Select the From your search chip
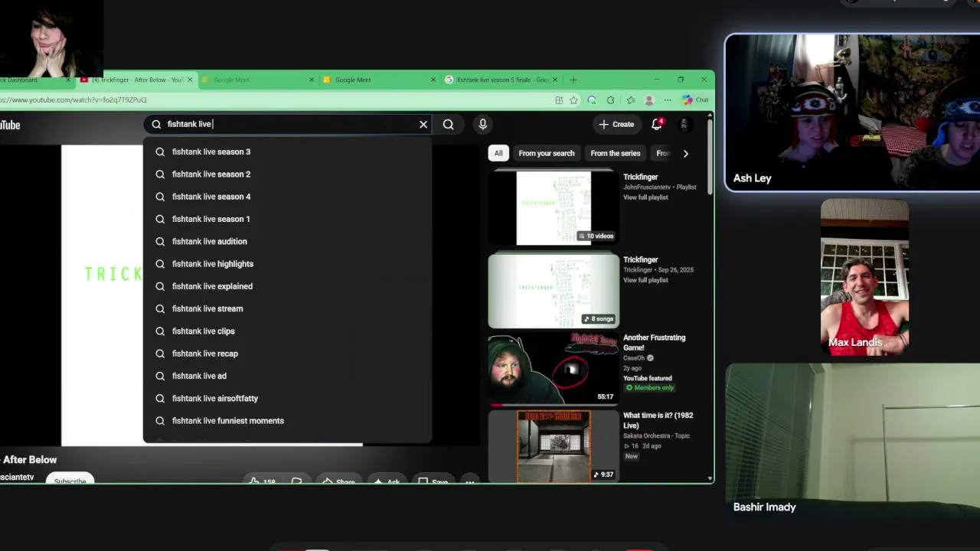980x551 pixels. point(547,153)
